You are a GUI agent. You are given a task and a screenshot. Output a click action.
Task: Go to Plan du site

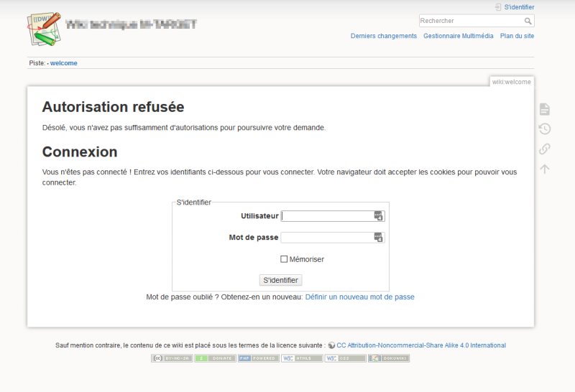click(x=517, y=36)
